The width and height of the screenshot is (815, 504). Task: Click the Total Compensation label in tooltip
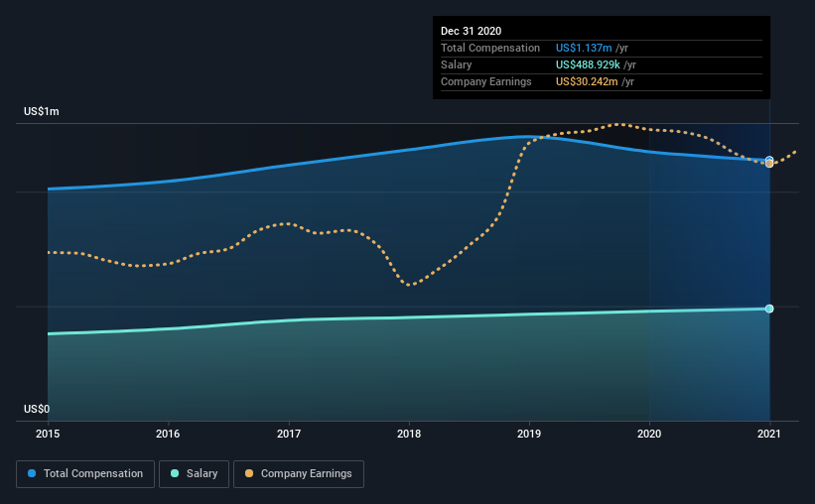point(490,49)
